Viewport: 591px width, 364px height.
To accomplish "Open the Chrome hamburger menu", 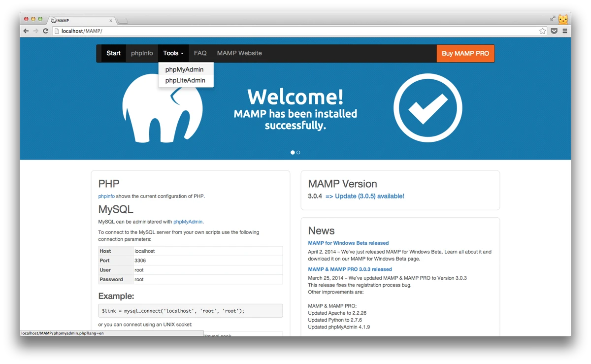I will (x=565, y=31).
